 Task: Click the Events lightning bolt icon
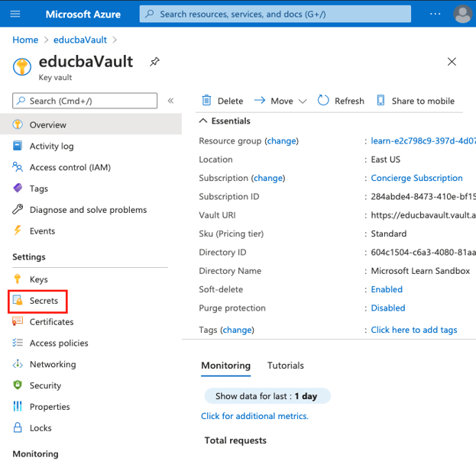click(x=18, y=230)
